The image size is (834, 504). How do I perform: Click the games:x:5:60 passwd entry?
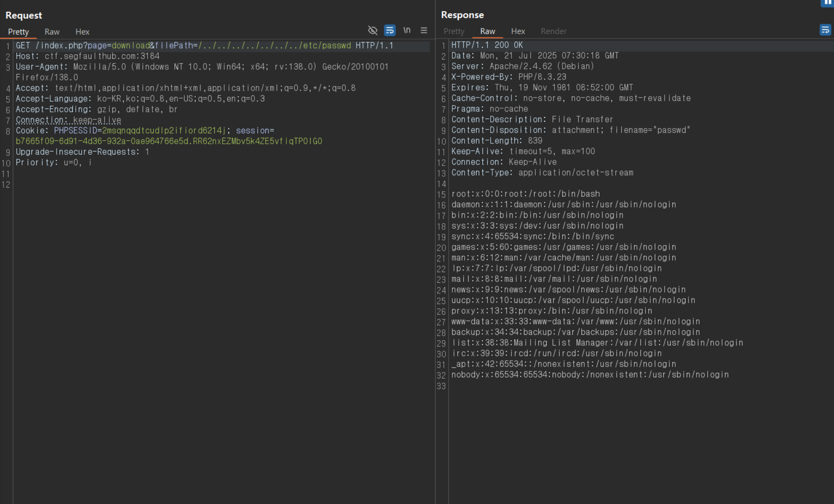coord(564,247)
